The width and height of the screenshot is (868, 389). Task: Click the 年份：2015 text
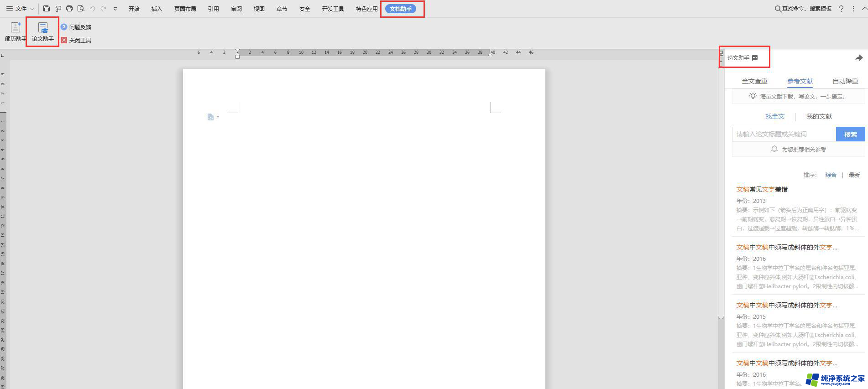751,317
